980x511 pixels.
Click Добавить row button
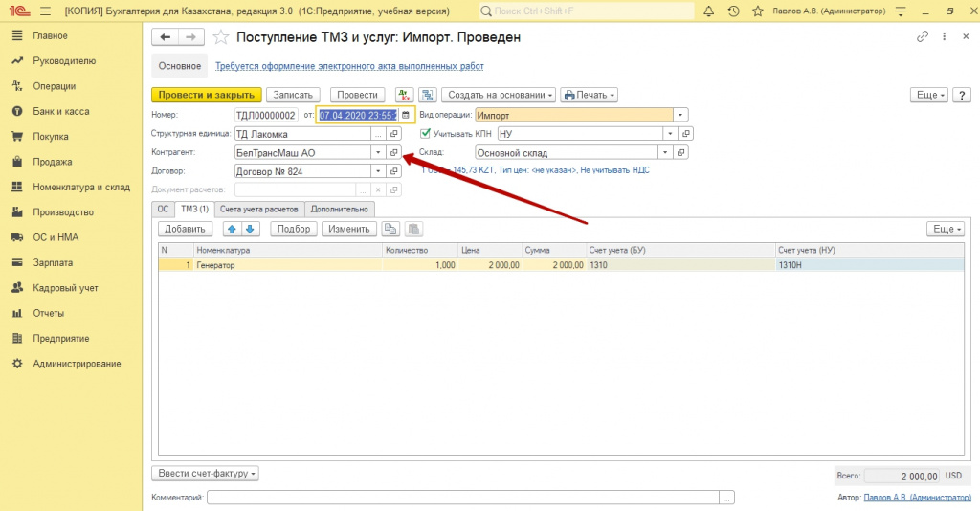tap(185, 230)
